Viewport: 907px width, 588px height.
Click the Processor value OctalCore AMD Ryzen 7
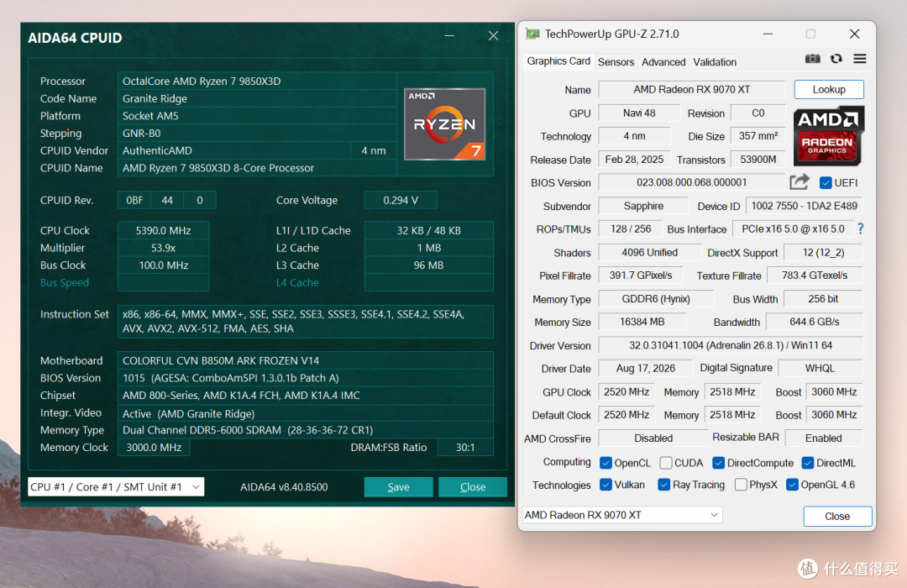[x=257, y=81]
